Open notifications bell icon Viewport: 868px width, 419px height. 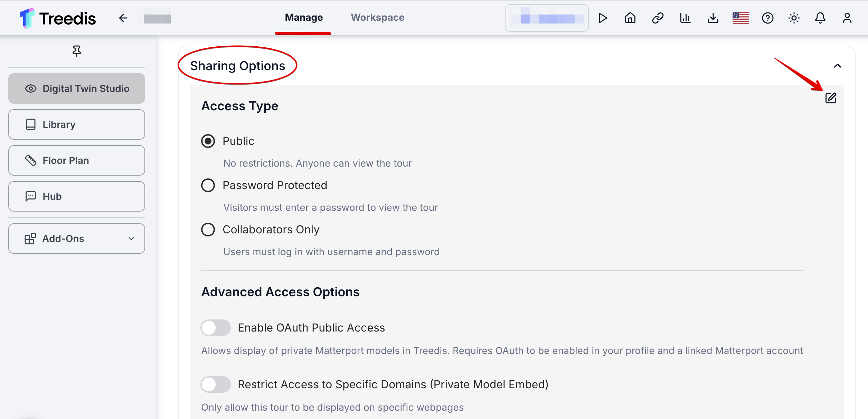pyautogui.click(x=820, y=18)
